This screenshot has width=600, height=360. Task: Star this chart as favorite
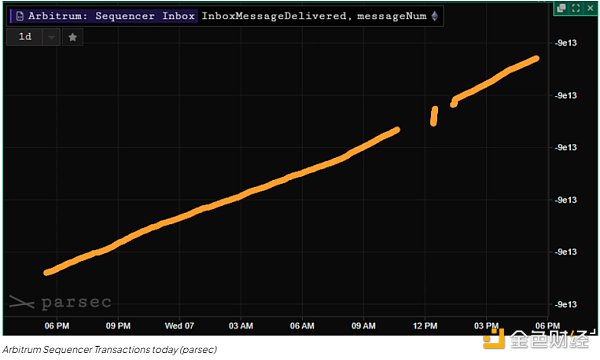[73, 37]
